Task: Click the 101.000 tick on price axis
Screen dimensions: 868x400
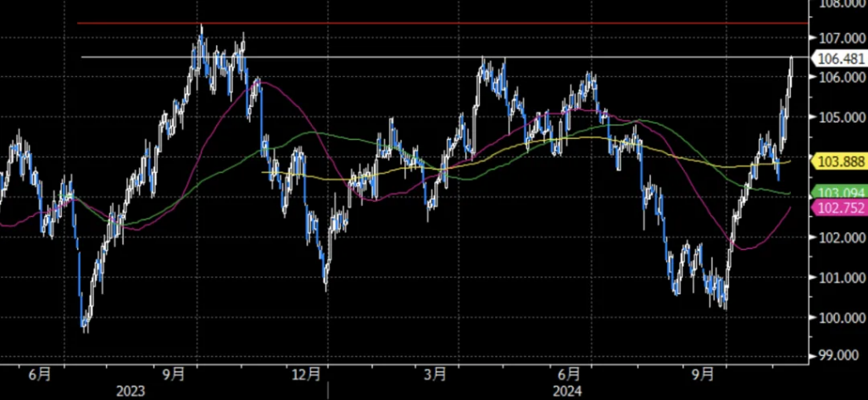Action: click(x=837, y=278)
